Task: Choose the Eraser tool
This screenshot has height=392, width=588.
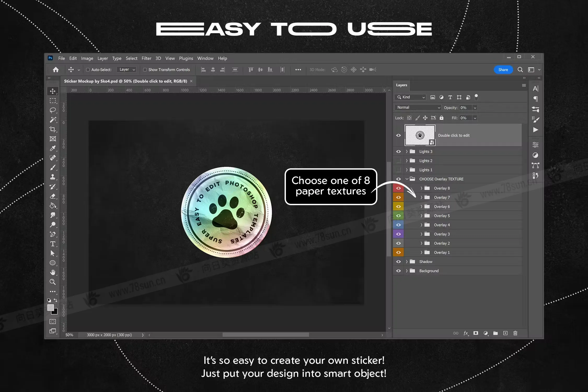Action: [53, 196]
